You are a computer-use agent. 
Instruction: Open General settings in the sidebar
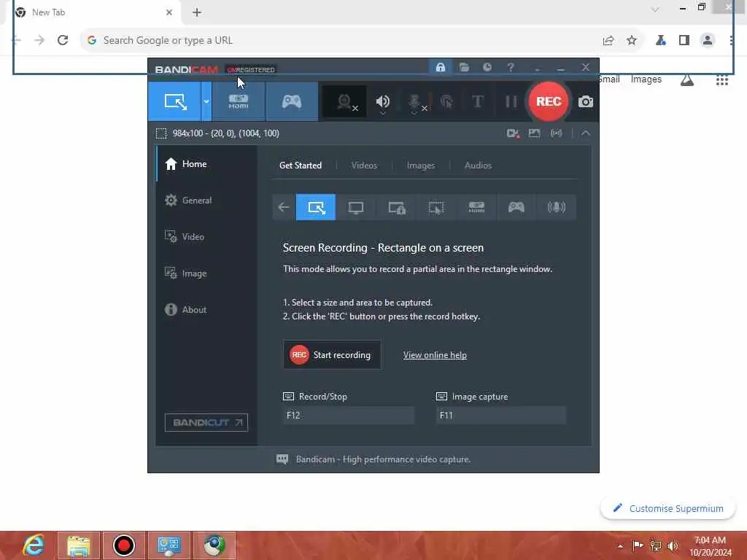point(206,200)
